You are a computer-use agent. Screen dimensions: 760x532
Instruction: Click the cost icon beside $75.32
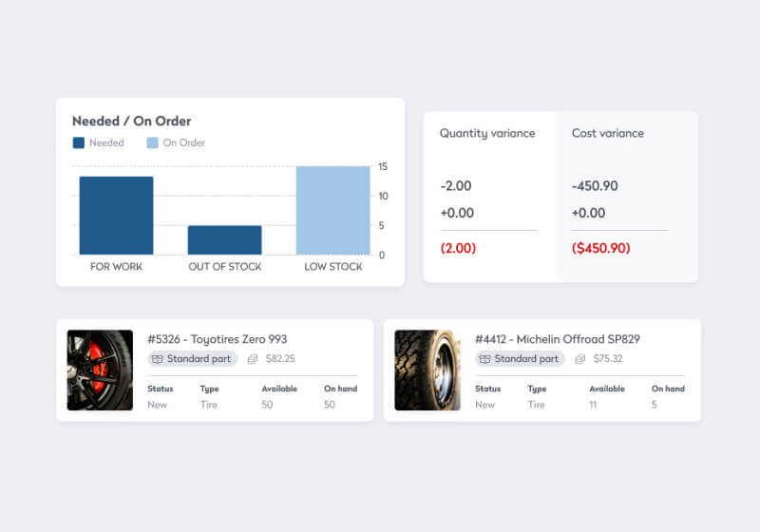point(580,359)
